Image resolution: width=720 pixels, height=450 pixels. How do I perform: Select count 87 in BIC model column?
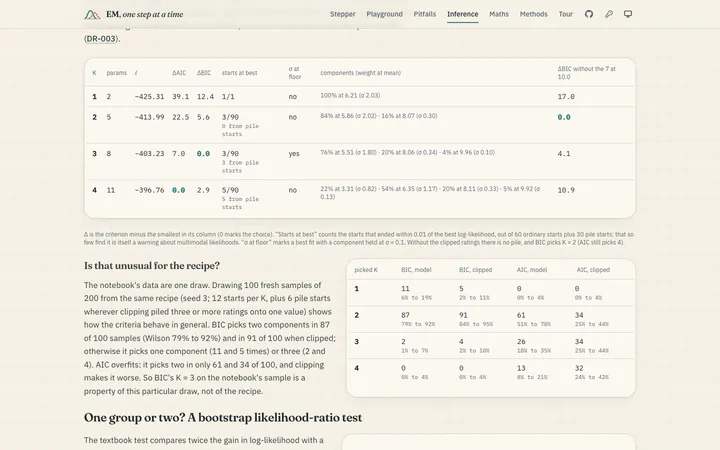coord(405,315)
